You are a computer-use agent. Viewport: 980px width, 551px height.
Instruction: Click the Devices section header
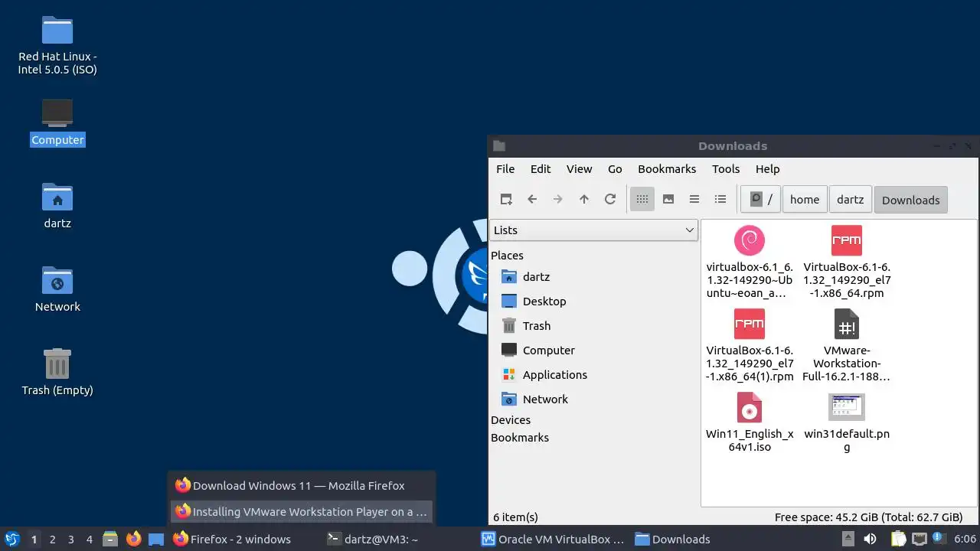(x=511, y=420)
